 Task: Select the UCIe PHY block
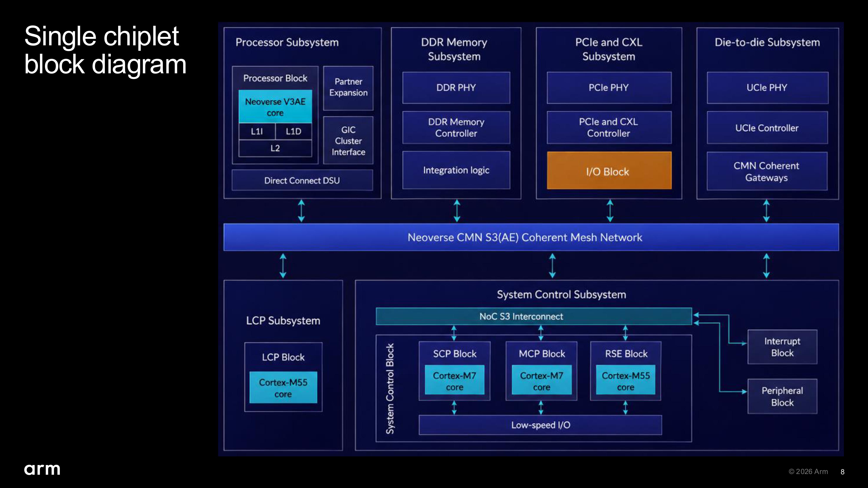pyautogui.click(x=767, y=88)
